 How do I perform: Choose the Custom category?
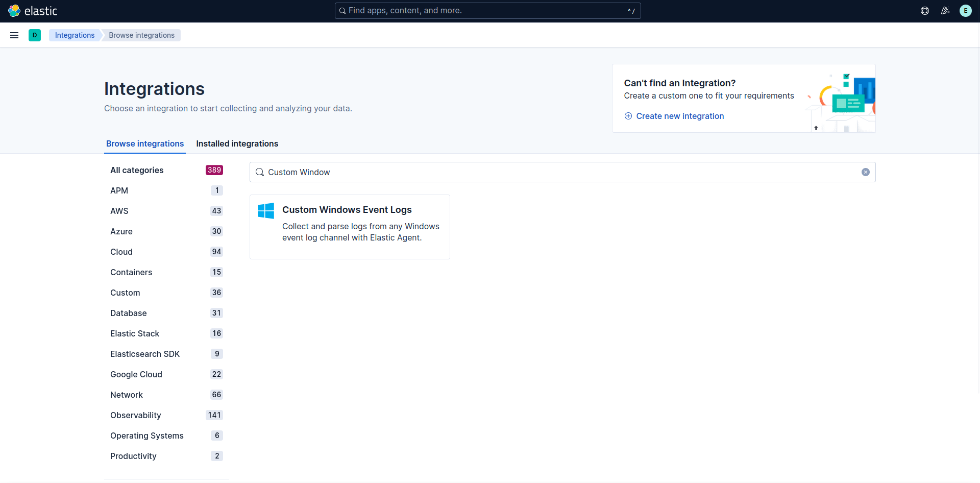point(166,293)
